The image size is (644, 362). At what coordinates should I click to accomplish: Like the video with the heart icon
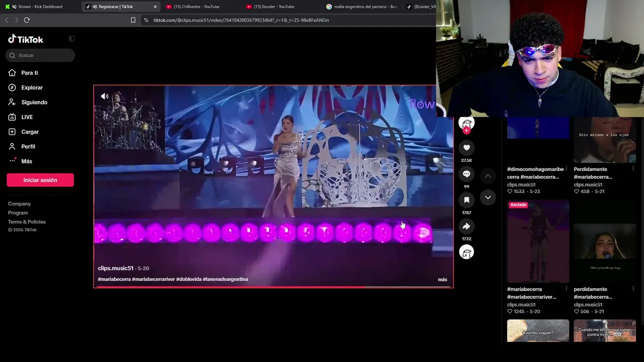point(466,148)
